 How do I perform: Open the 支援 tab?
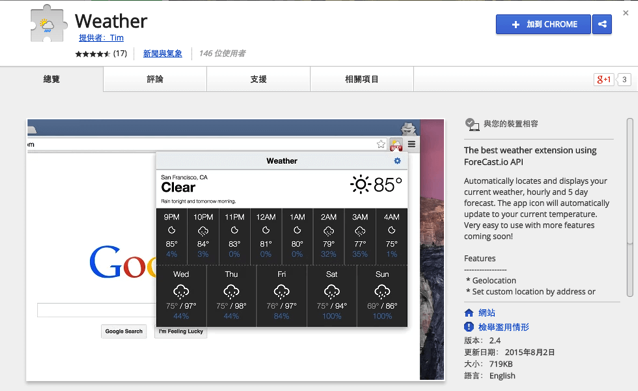click(258, 79)
